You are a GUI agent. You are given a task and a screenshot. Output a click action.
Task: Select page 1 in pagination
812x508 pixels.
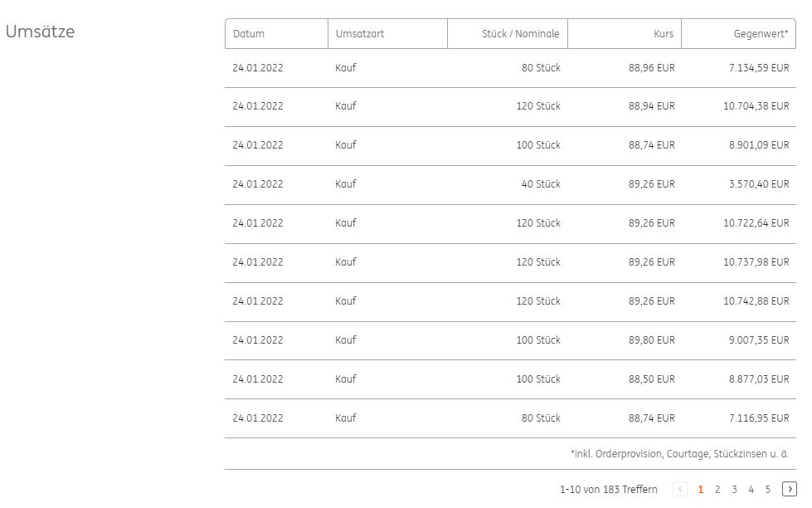coord(701,490)
